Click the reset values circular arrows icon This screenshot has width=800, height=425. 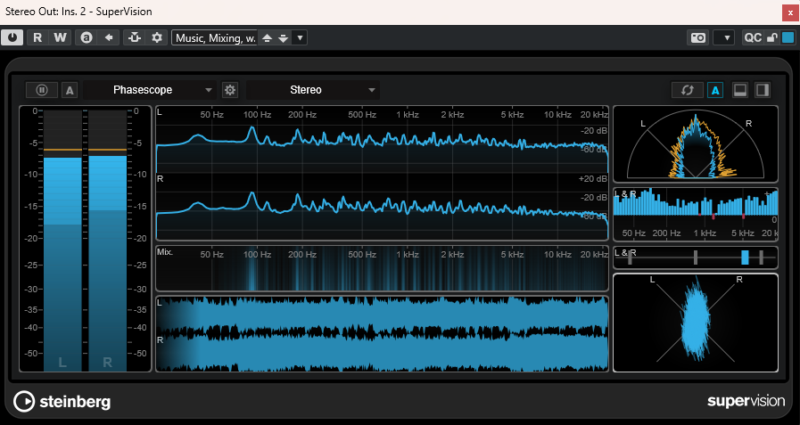point(687,90)
